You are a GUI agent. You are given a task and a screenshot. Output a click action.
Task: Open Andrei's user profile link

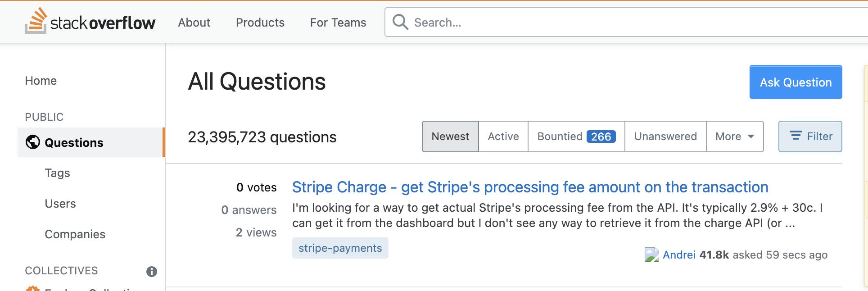point(679,255)
